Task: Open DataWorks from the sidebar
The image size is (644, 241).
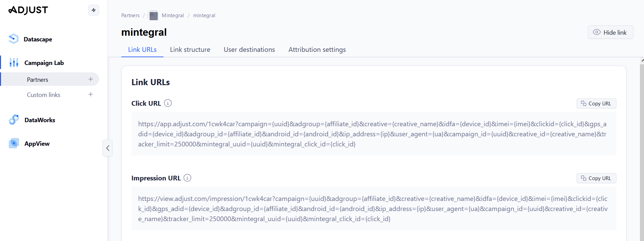Action: [39, 120]
